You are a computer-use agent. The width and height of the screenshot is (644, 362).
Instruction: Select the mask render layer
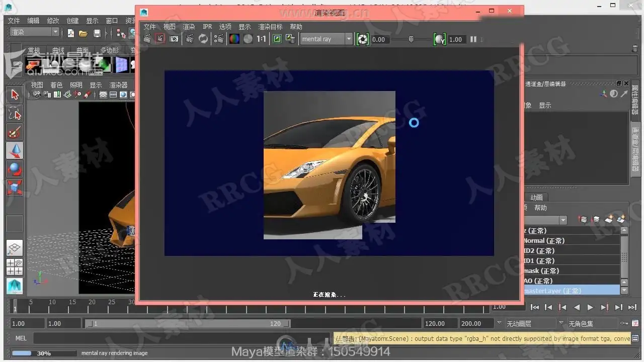[x=572, y=270]
